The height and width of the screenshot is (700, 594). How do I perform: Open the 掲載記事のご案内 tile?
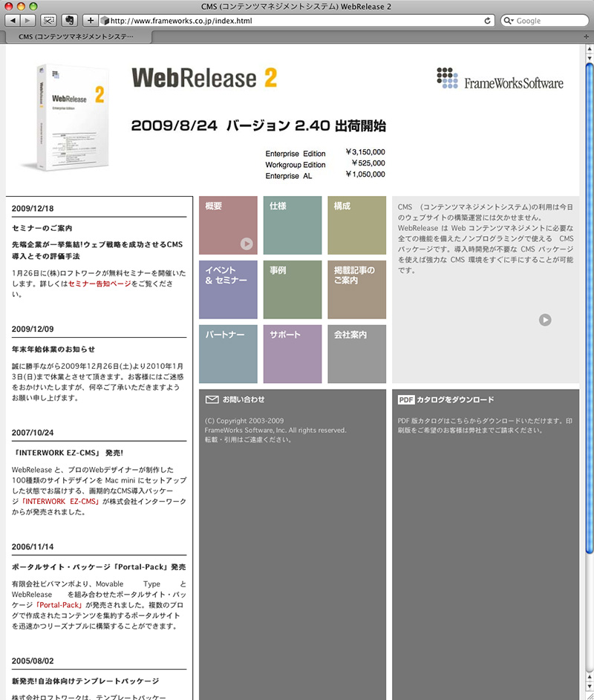(357, 290)
